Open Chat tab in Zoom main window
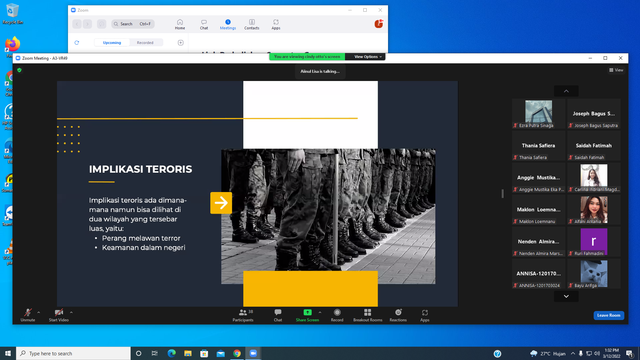The height and width of the screenshot is (360, 640). point(204,24)
